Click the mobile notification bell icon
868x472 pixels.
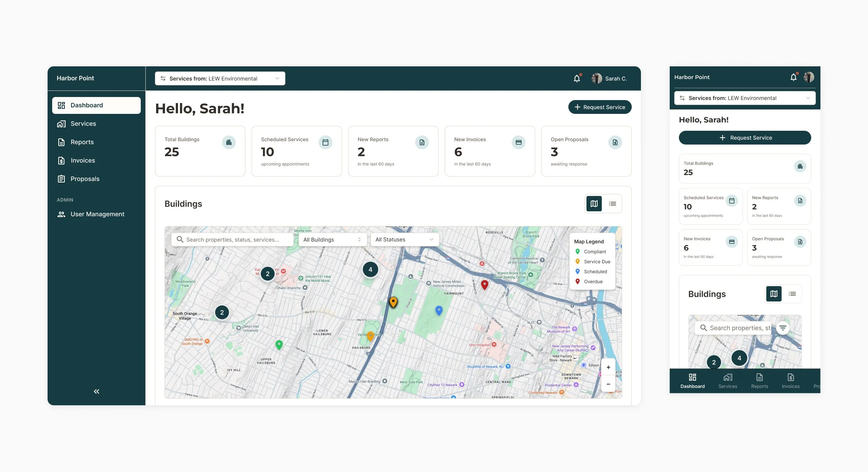coord(794,77)
